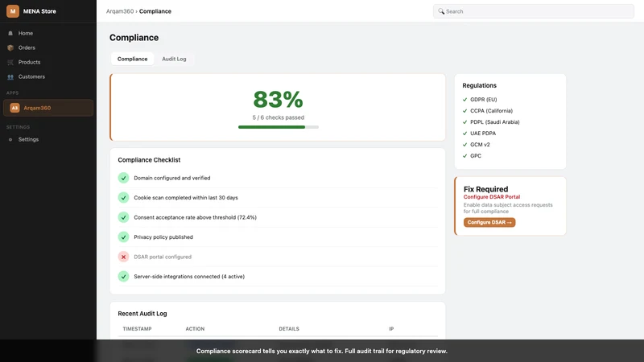Click green check beside Consent acceptance rate
The image size is (644, 362).
[123, 217]
